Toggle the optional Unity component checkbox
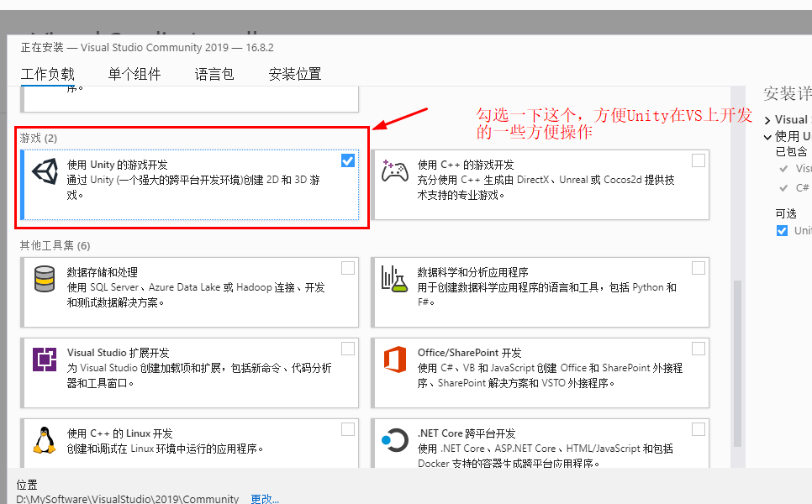The image size is (812, 504). click(x=782, y=231)
